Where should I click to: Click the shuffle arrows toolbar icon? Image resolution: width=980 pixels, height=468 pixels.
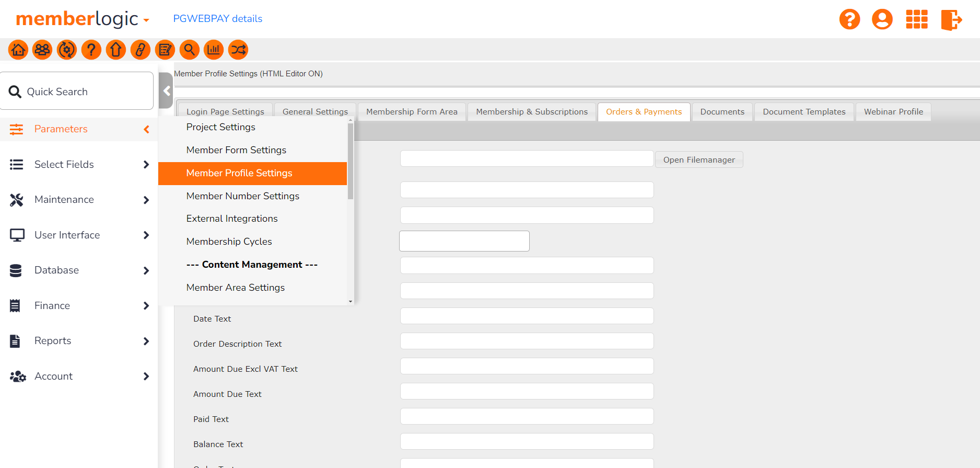pyautogui.click(x=238, y=50)
